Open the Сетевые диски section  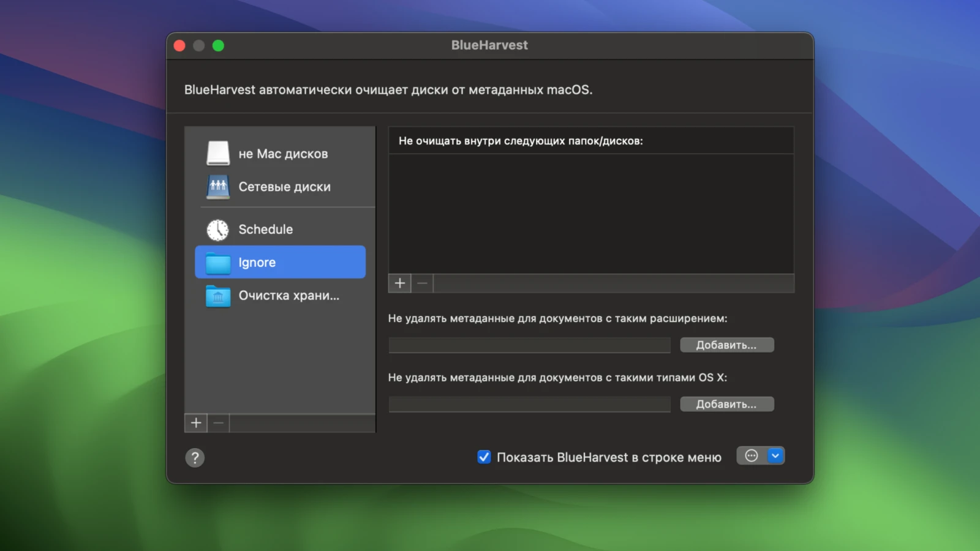(284, 187)
